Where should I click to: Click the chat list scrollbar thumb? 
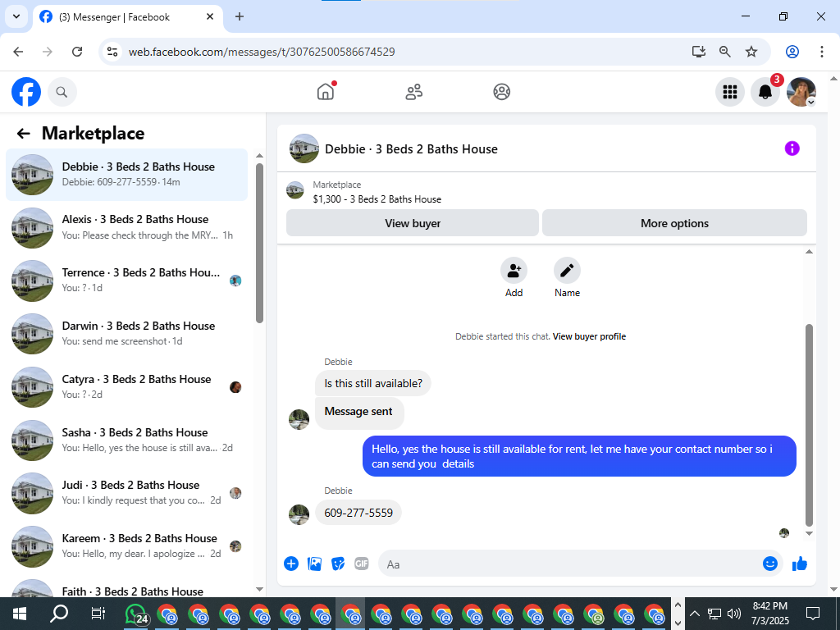[x=260, y=243]
